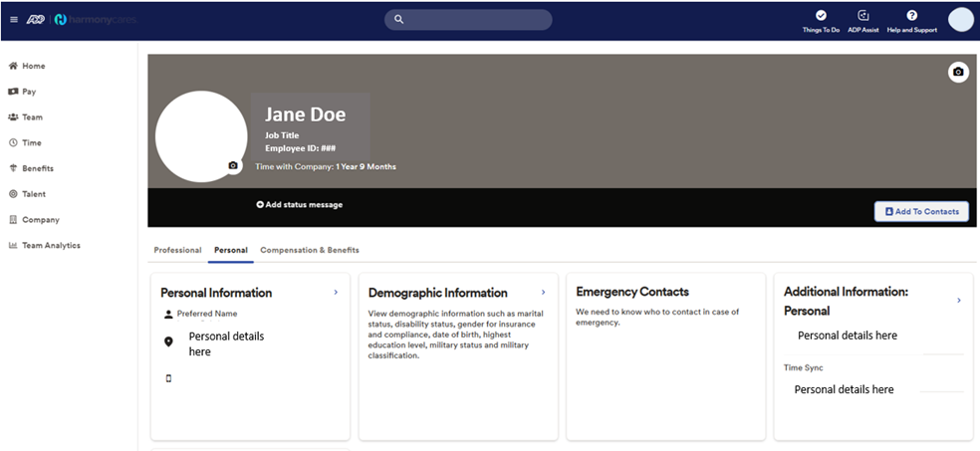Open the hamburger navigation menu
The height and width of the screenshot is (451, 980).
click(x=14, y=19)
